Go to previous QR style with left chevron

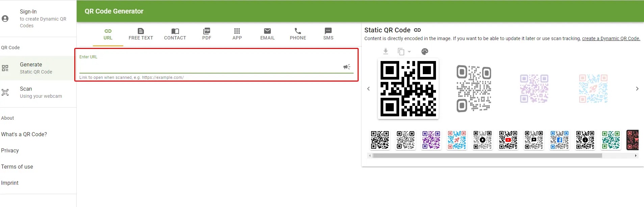(368, 89)
